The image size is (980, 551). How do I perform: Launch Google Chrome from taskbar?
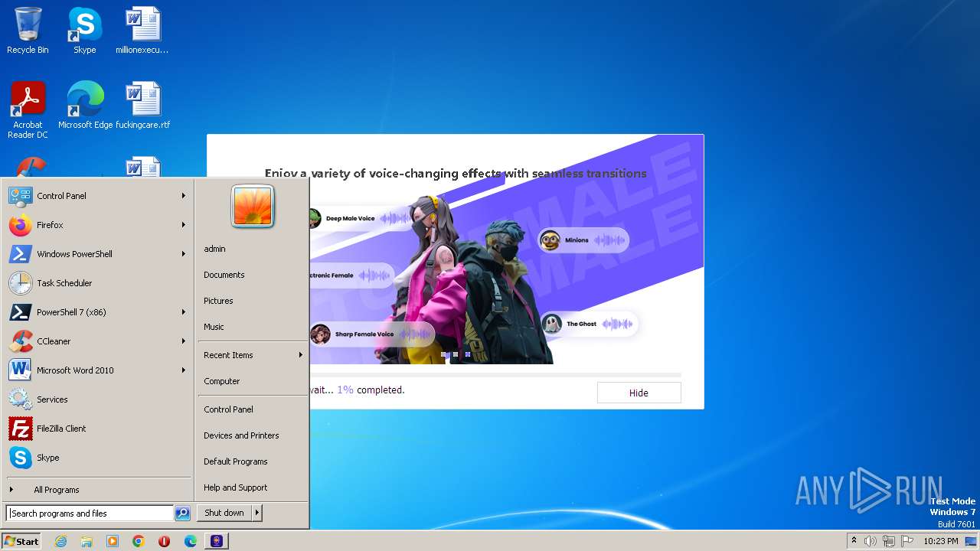139,541
